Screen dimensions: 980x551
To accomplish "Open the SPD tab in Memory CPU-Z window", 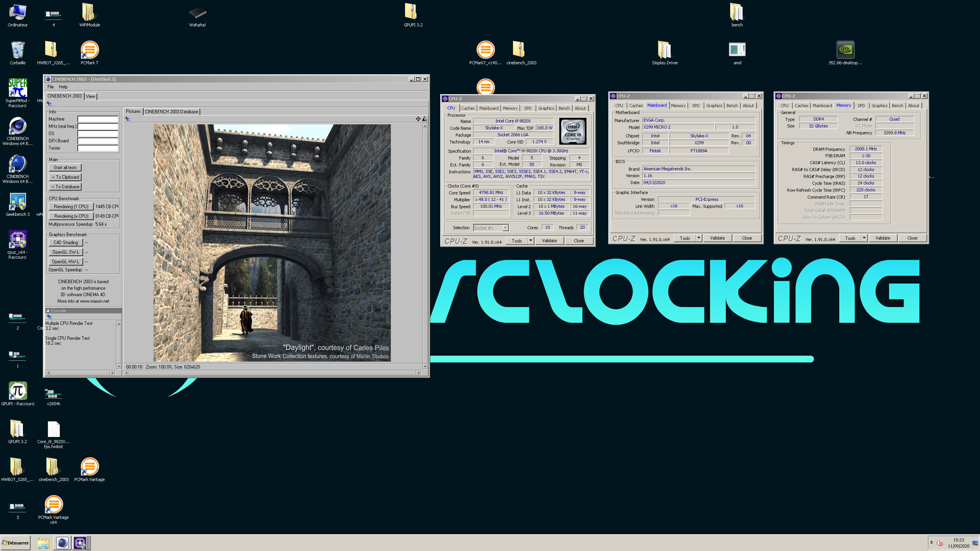I will 861,106.
